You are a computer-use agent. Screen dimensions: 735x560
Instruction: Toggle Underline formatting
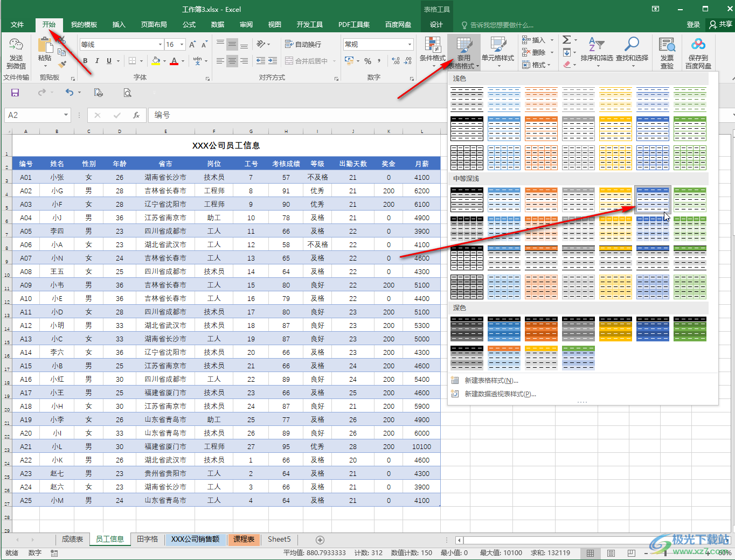tap(109, 61)
